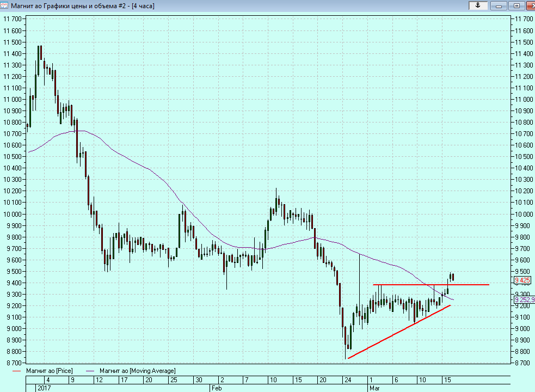Click the chart window icon in title bar
Screen dimensions: 535x392
[x=4, y=5]
